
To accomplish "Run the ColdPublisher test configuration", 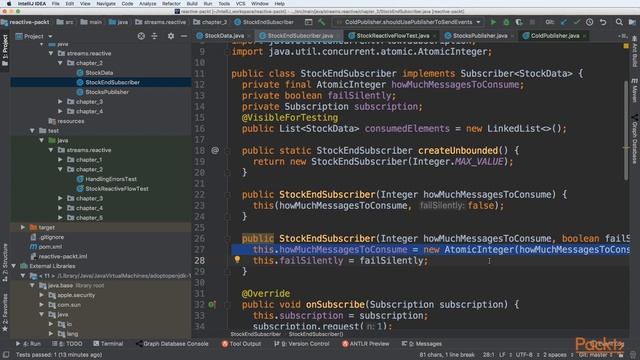I will (493, 22).
